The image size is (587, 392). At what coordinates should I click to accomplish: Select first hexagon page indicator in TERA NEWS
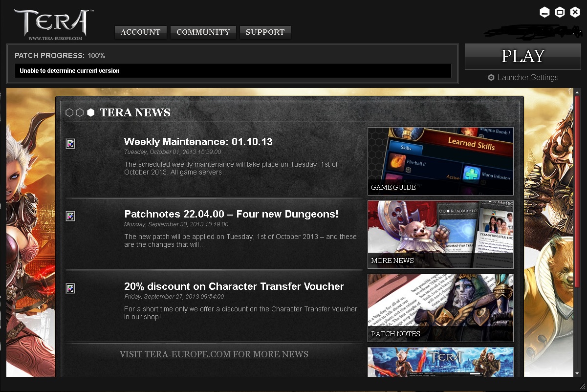click(x=69, y=113)
